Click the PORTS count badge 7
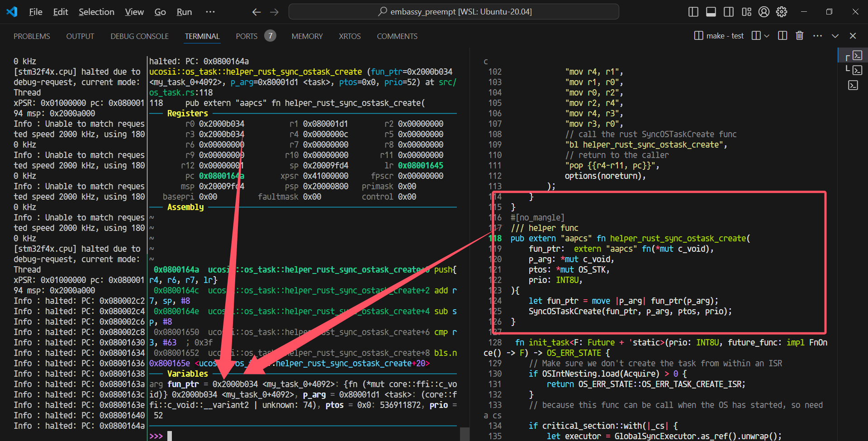 pos(270,35)
